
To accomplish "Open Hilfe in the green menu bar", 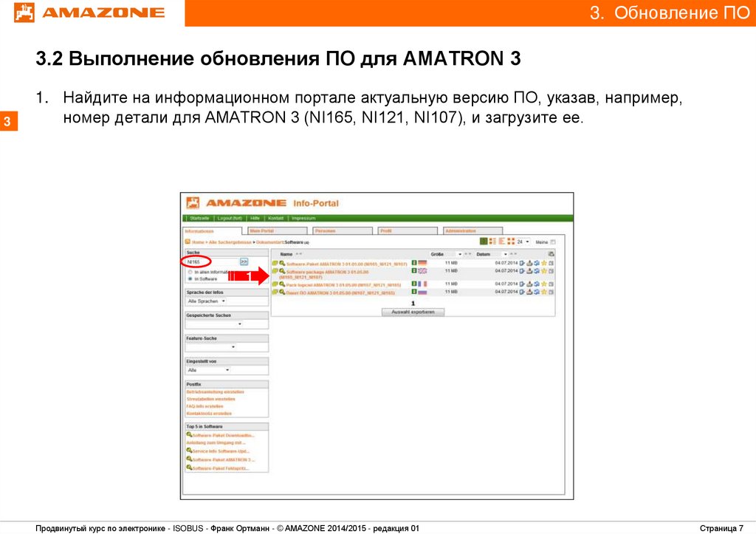I will pyautogui.click(x=255, y=218).
